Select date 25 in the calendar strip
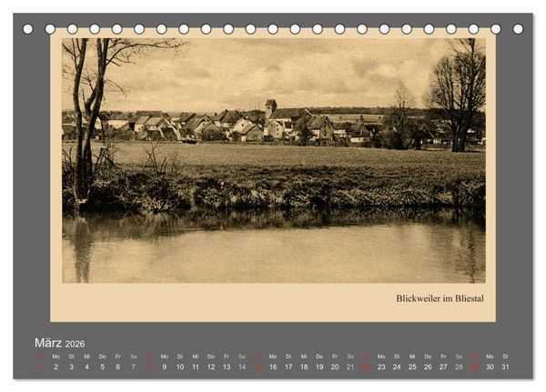The image size is (546, 392). point(412,367)
